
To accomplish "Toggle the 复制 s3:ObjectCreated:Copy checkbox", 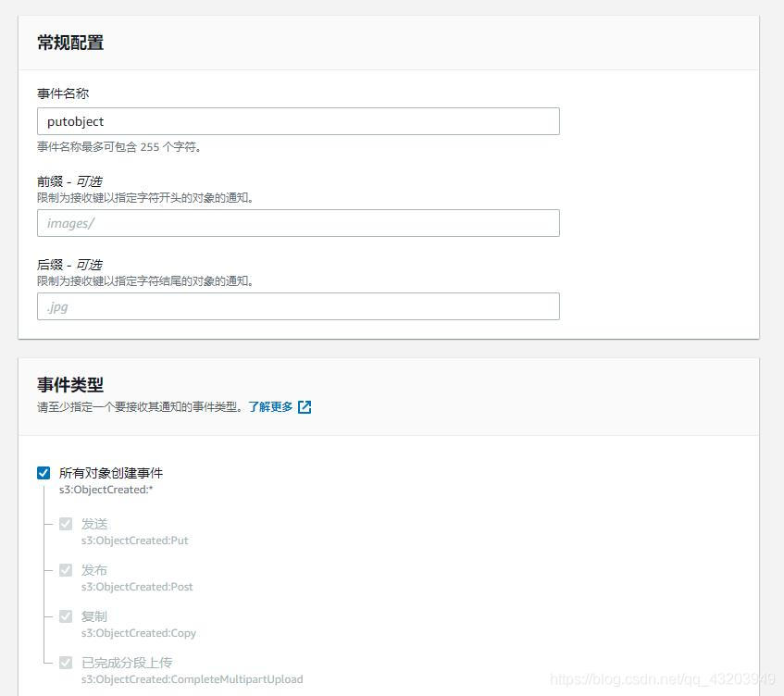I will (66, 615).
